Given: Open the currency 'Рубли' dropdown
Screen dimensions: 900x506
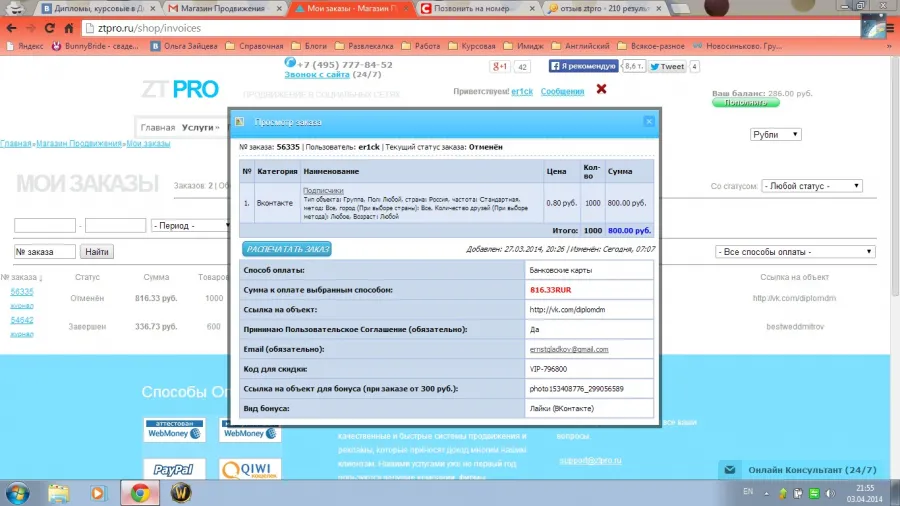Looking at the screenshot, I should [775, 134].
